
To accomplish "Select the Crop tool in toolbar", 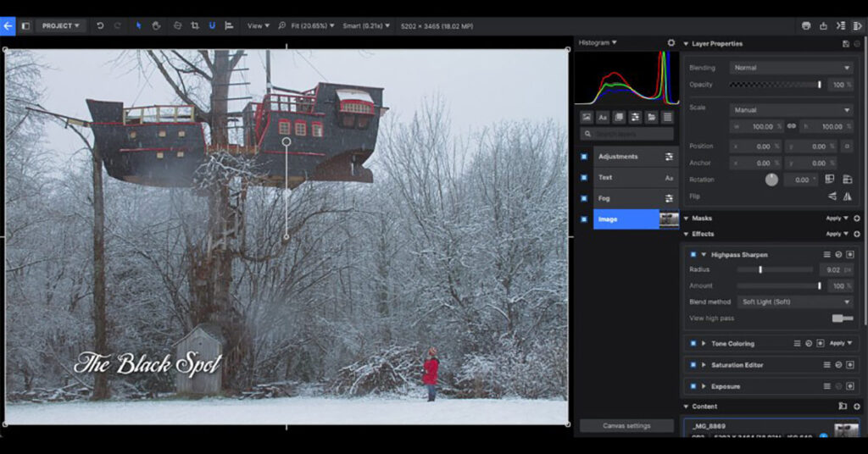I will 195,25.
